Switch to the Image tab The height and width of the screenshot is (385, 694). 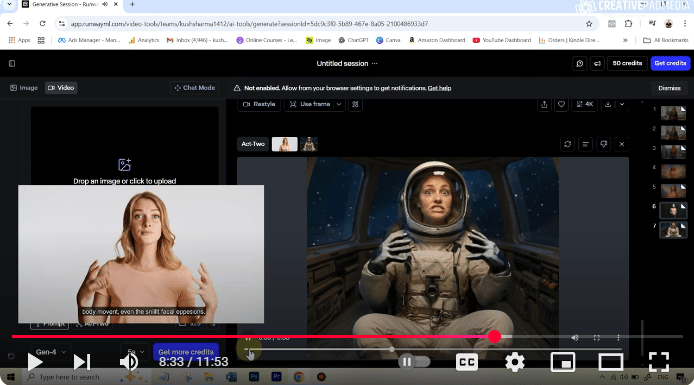pos(24,88)
